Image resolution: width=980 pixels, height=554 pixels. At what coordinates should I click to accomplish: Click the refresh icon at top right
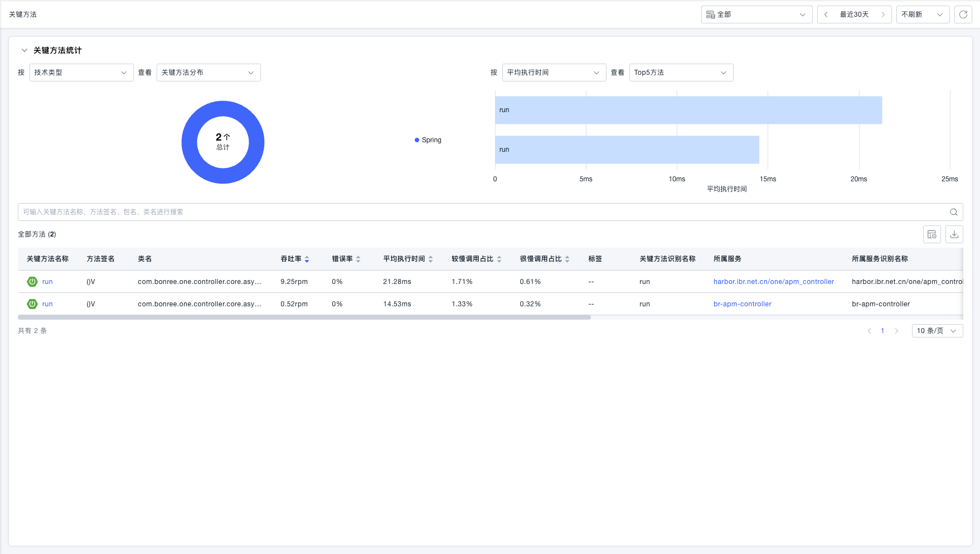coord(963,15)
